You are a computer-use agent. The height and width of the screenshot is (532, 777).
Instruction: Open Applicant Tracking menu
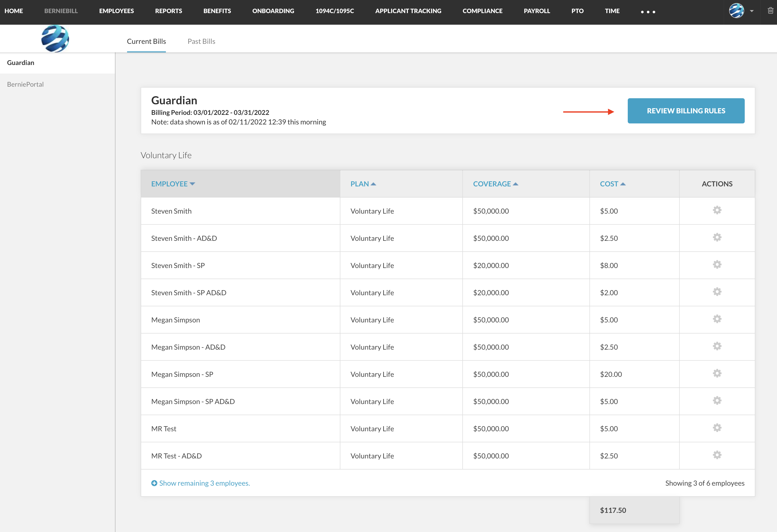pyautogui.click(x=408, y=11)
